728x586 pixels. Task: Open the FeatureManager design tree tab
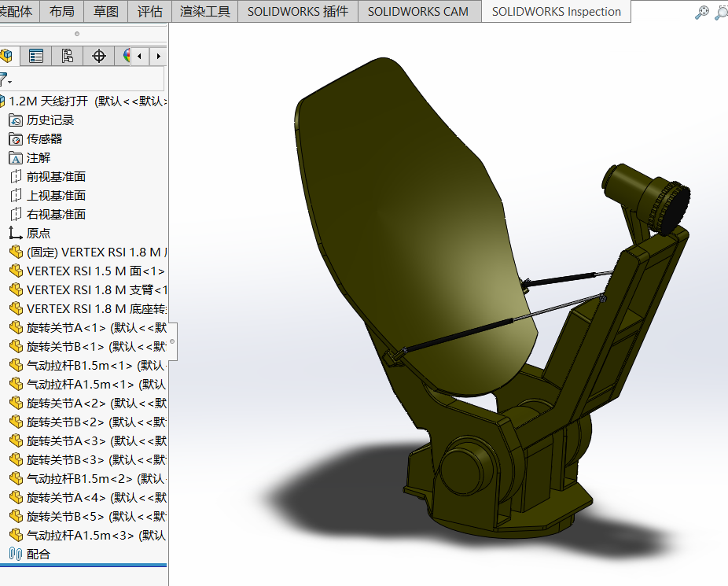pos(7,56)
